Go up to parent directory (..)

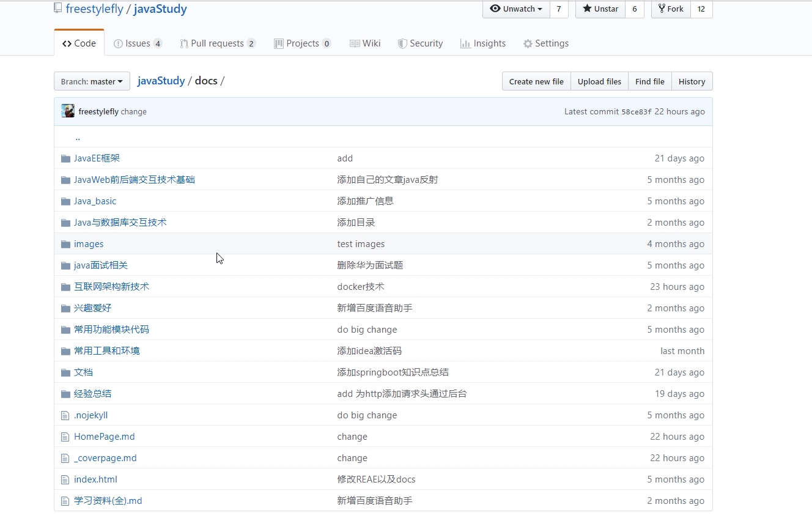click(78, 138)
